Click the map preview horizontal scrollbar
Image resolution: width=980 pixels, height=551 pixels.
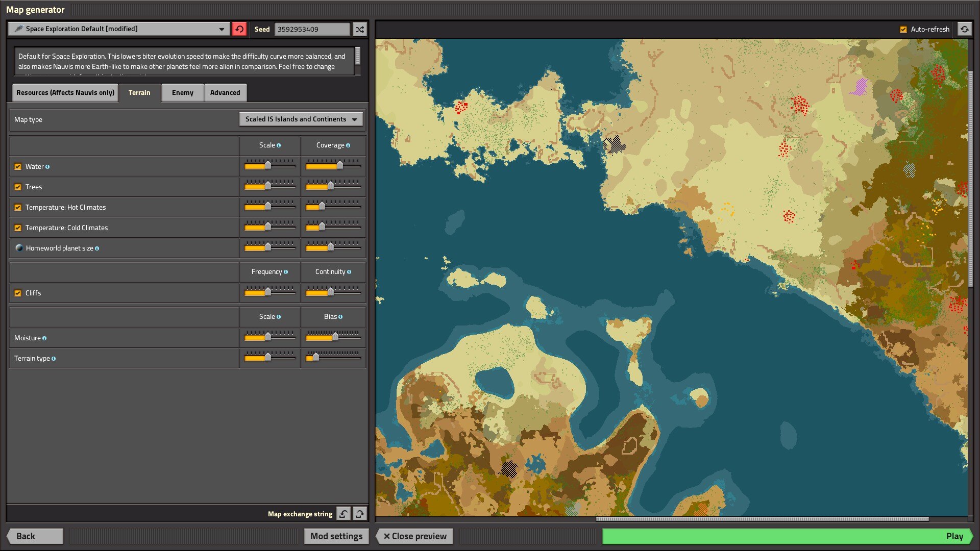click(762, 519)
